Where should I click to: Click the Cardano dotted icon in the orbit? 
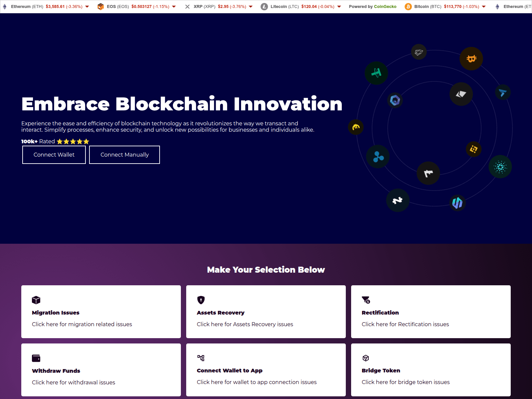(500, 167)
